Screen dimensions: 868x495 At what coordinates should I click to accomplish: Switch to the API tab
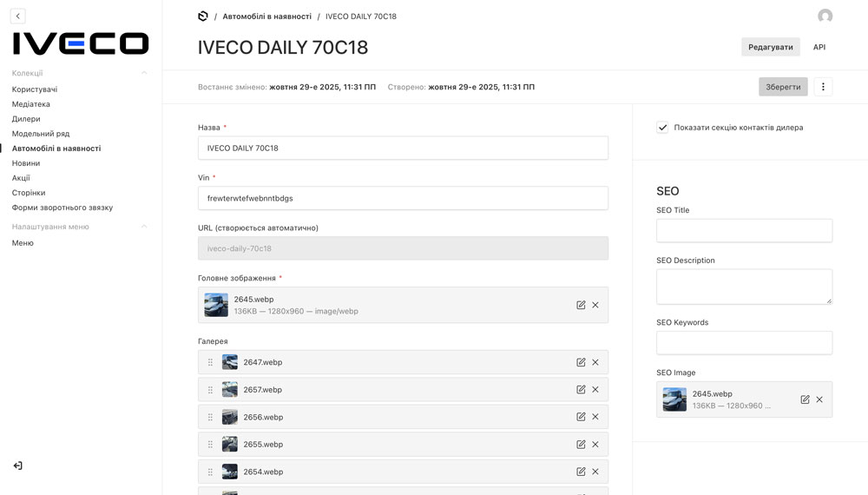819,47
